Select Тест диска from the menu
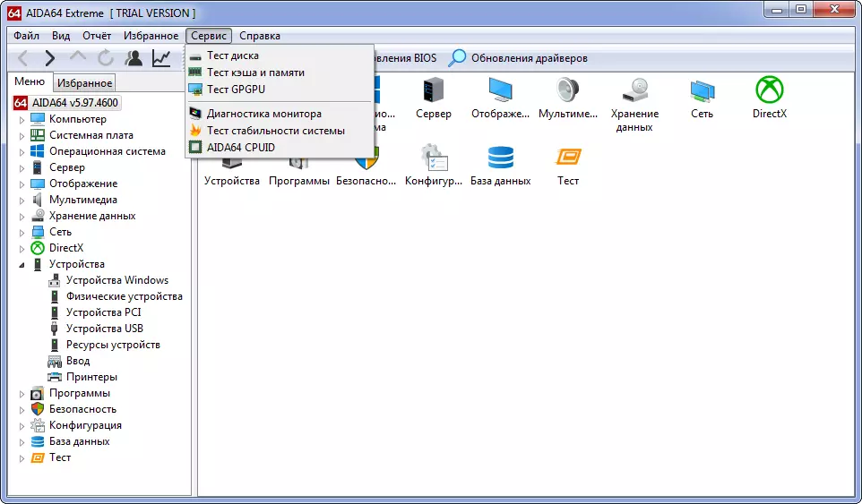This screenshot has width=862, height=504. 232,56
